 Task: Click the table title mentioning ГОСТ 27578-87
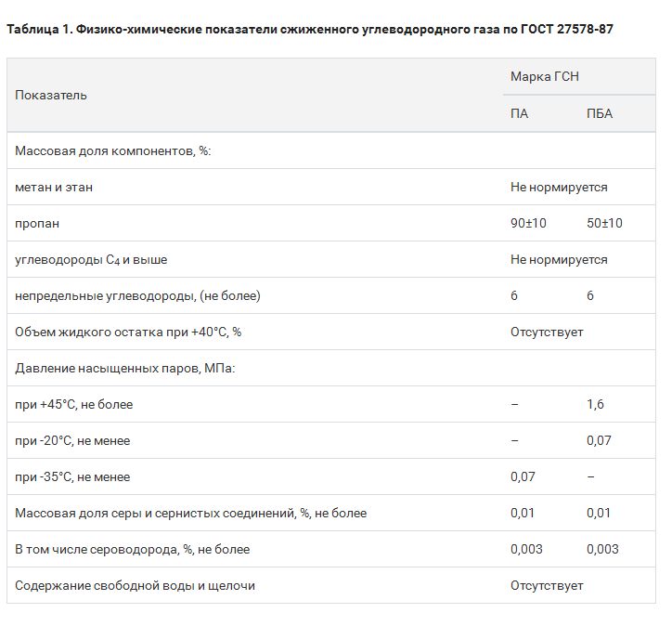tap(309, 29)
